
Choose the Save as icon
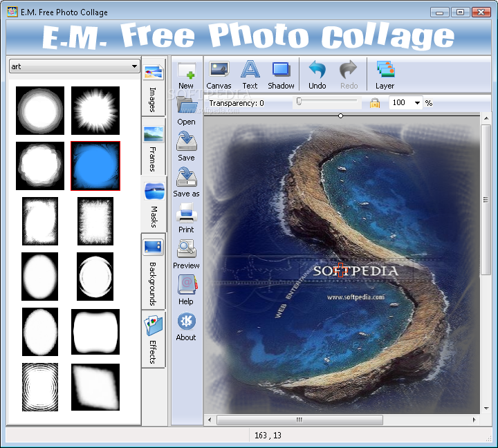187,177
